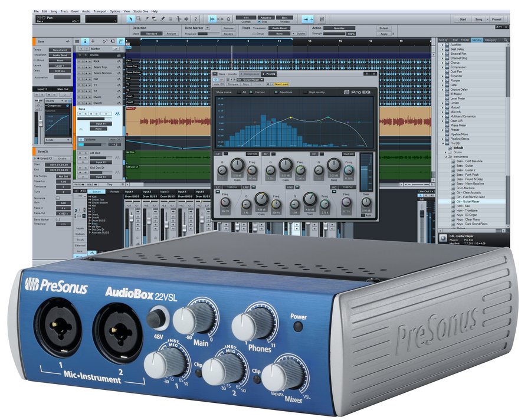The image size is (531, 420).
Task: Adjust the LF Gain knob in Pro EQ
Action: pos(237,165)
